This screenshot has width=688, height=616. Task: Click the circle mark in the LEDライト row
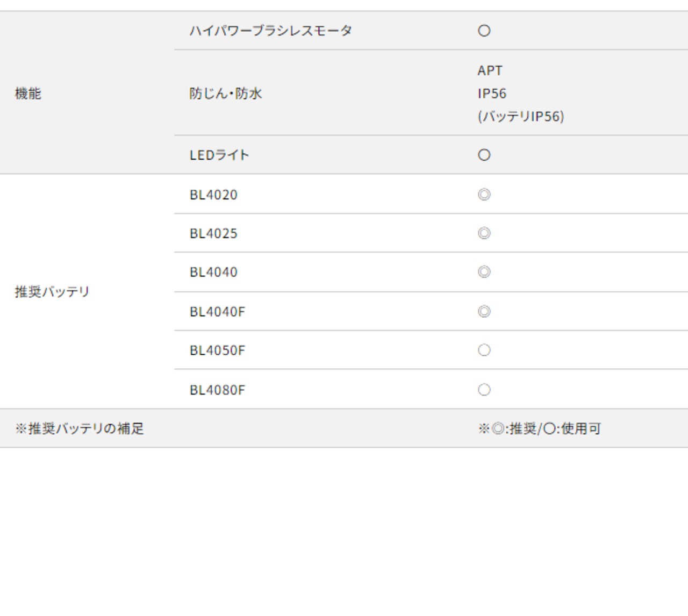click(484, 155)
